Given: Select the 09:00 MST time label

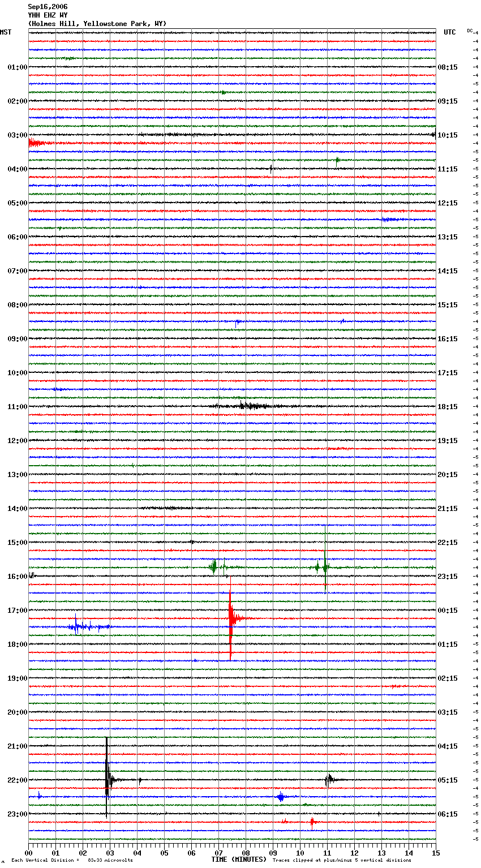Looking at the screenshot, I should click(18, 339).
